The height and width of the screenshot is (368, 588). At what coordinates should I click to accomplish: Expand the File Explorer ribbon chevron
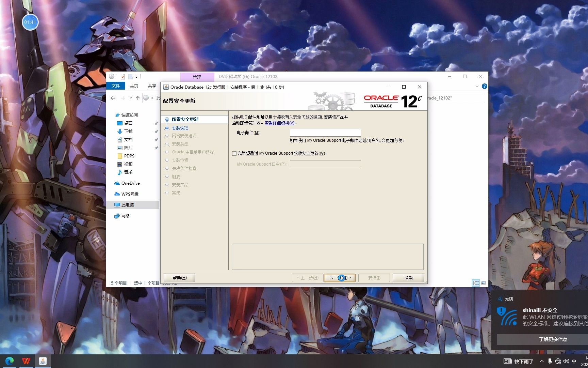pyautogui.click(x=477, y=86)
